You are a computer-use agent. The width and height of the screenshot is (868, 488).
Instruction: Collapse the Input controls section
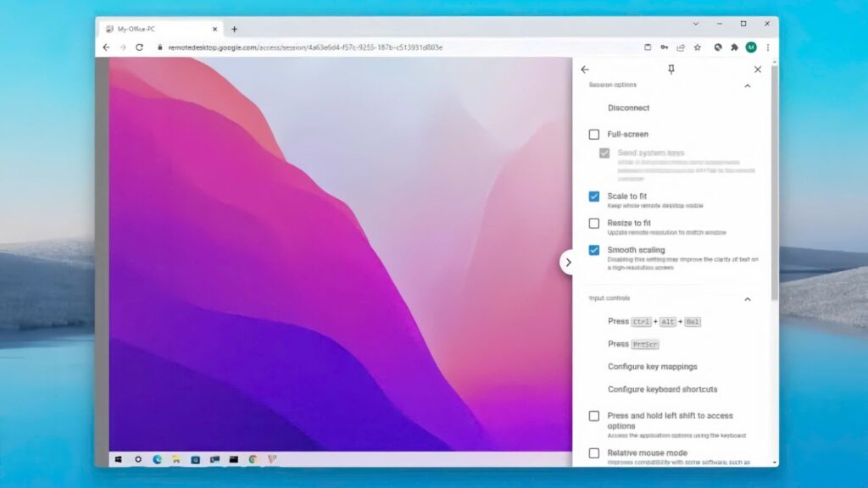click(748, 299)
